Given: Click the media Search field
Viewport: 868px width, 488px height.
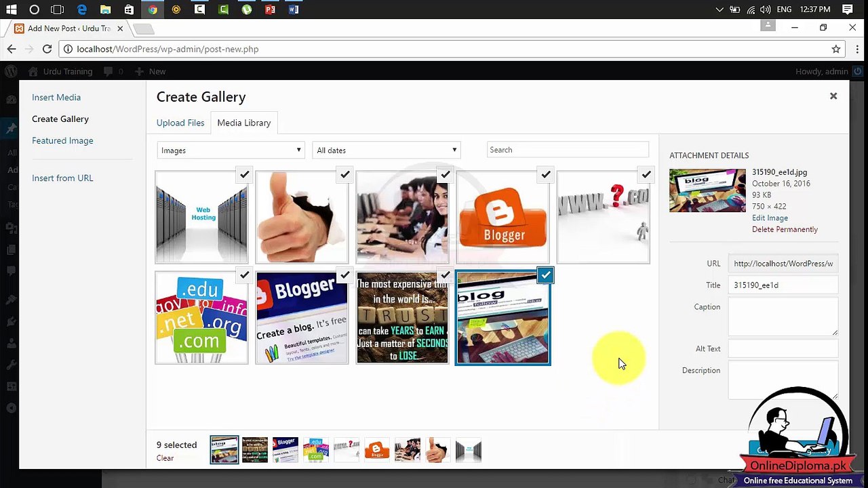Looking at the screenshot, I should pyautogui.click(x=568, y=150).
